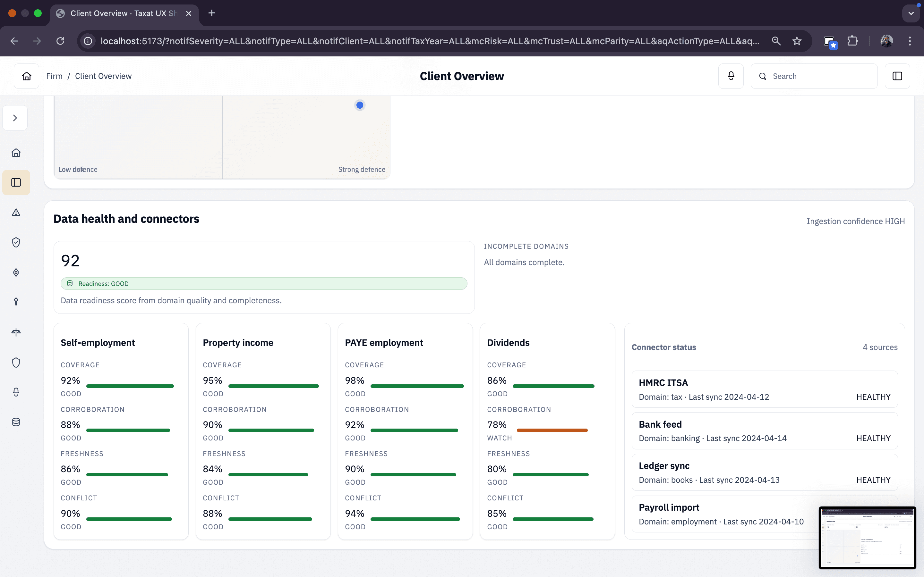Click the diamond sidebar icon
Image resolution: width=924 pixels, height=577 pixels.
click(x=16, y=272)
